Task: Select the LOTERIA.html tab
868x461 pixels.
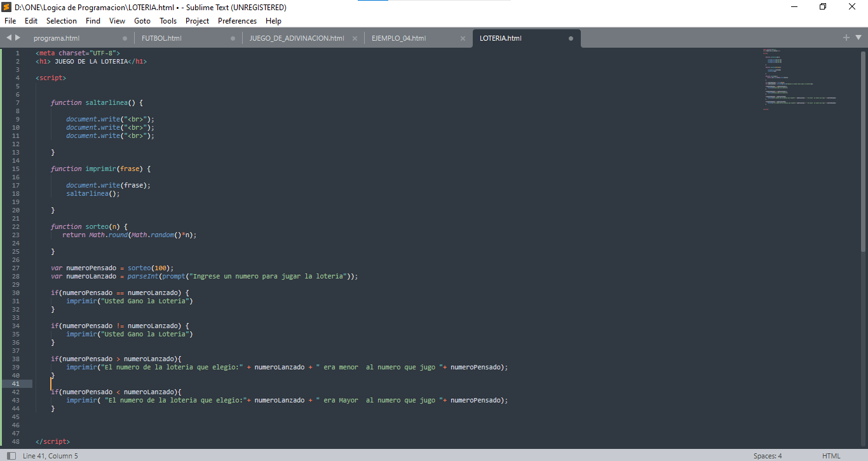Action: pyautogui.click(x=501, y=38)
